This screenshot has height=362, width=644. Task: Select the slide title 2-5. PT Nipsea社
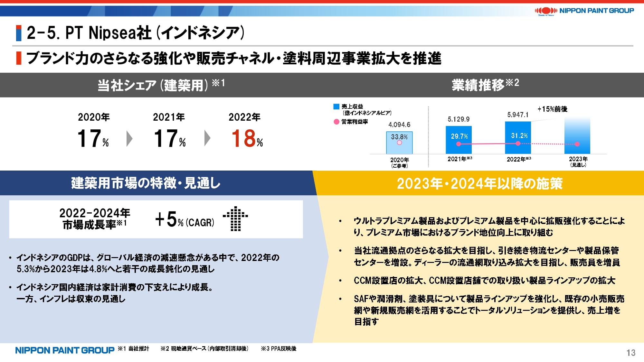[136, 33]
